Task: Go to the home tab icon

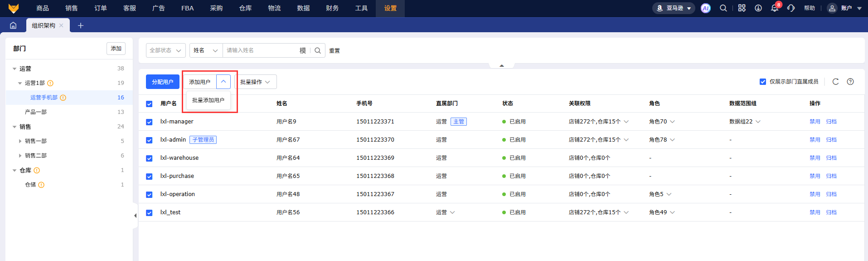Action: [13, 25]
